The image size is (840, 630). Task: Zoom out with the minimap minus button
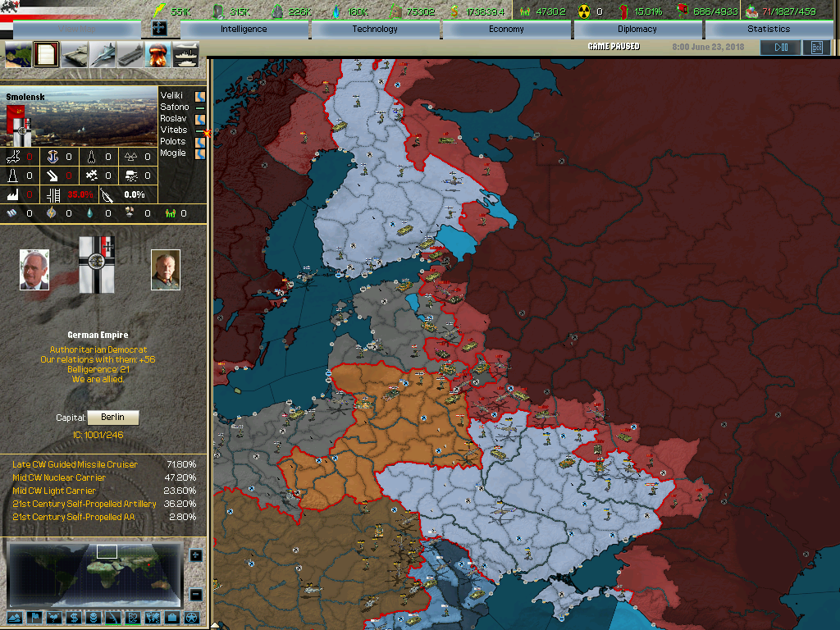click(195, 595)
